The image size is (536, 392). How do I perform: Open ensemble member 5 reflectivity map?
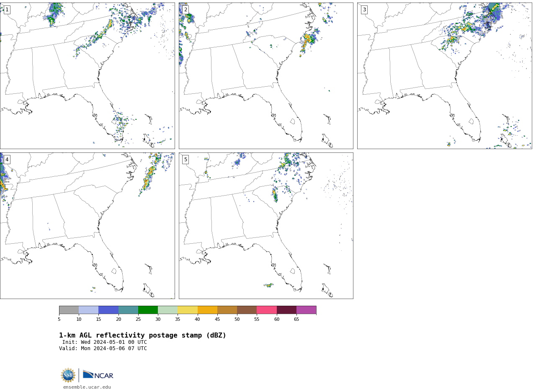point(266,226)
